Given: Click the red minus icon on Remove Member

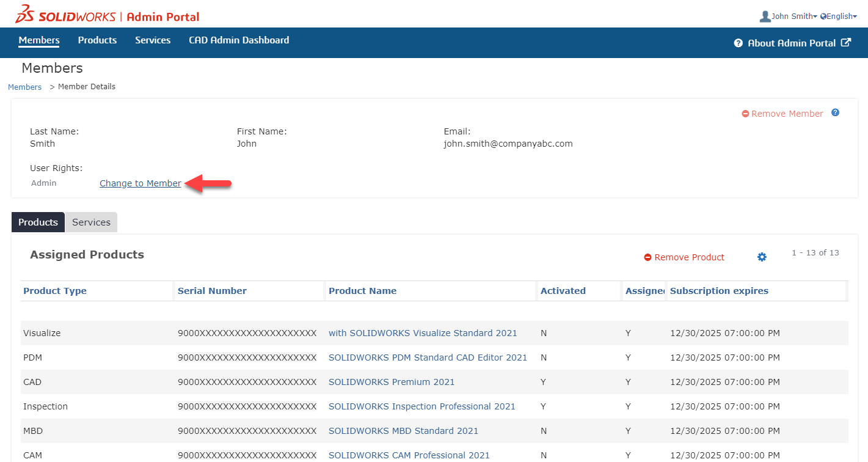Looking at the screenshot, I should click(x=745, y=113).
